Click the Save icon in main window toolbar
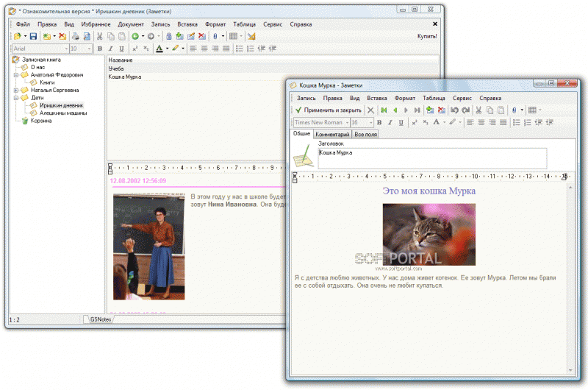Viewport: 588px width, 390px height. (33, 36)
